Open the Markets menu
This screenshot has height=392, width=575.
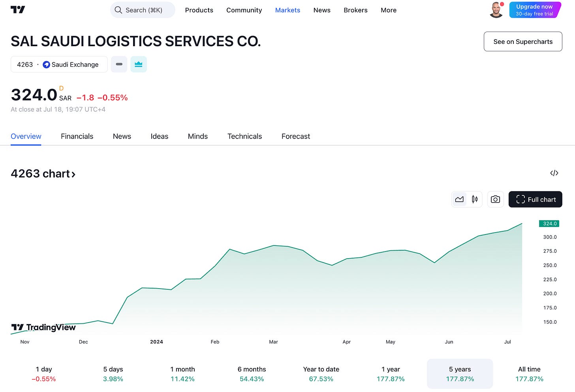(287, 10)
